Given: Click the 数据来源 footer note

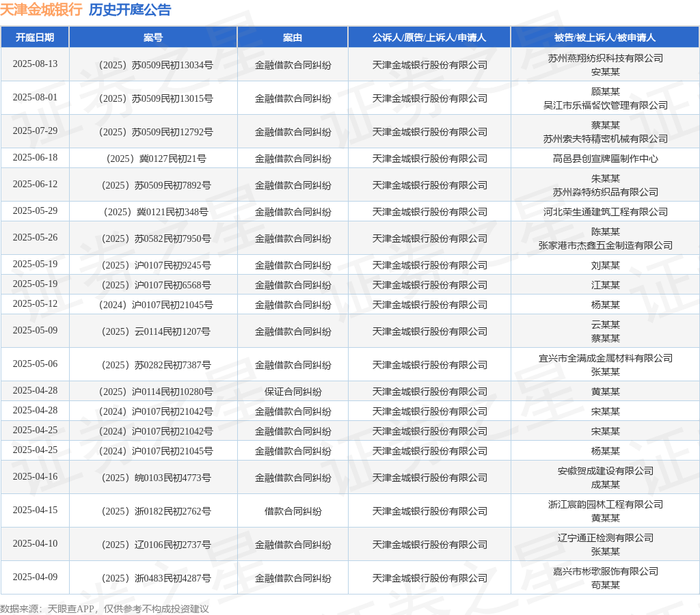Looking at the screenshot, I should pyautogui.click(x=105, y=609).
